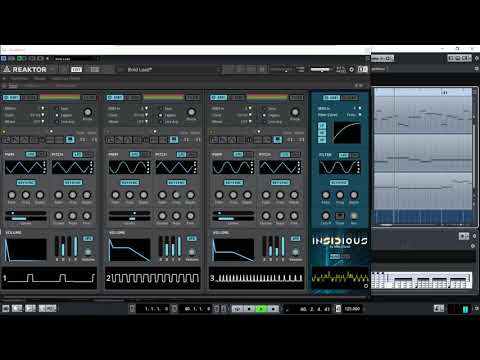
Task: Click the top filter mode button beside the curve
Action: 322,125
